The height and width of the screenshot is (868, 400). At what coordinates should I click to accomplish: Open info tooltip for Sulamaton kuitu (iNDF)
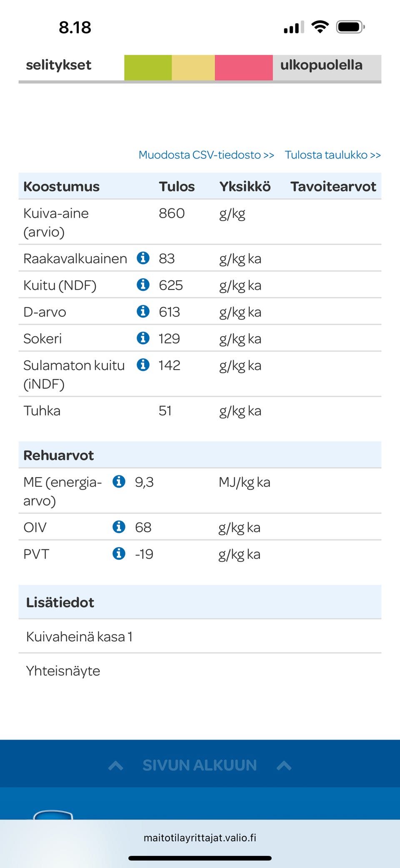144,365
